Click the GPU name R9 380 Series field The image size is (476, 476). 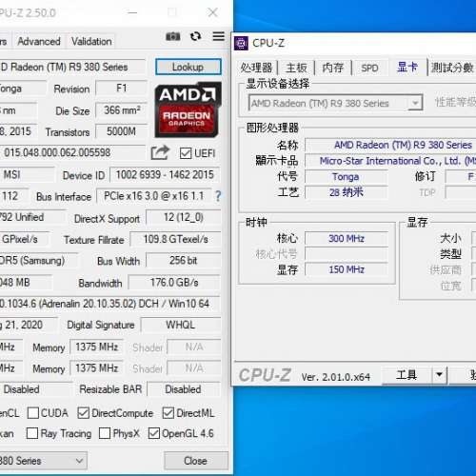pos(72,67)
